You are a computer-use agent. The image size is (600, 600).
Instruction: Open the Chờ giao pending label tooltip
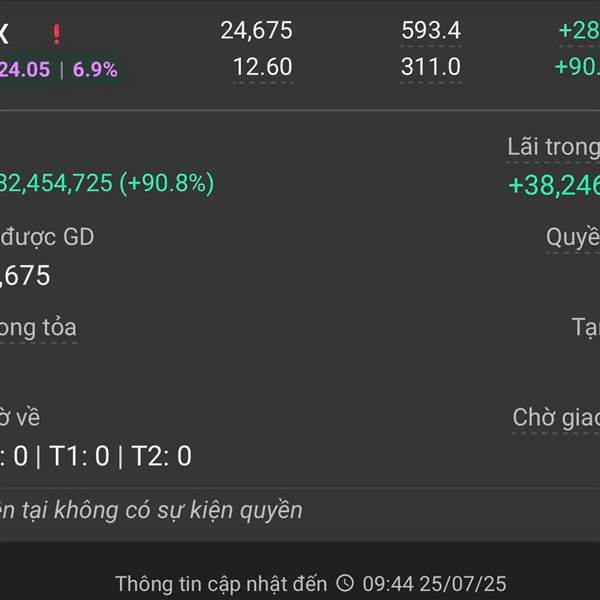(556, 417)
